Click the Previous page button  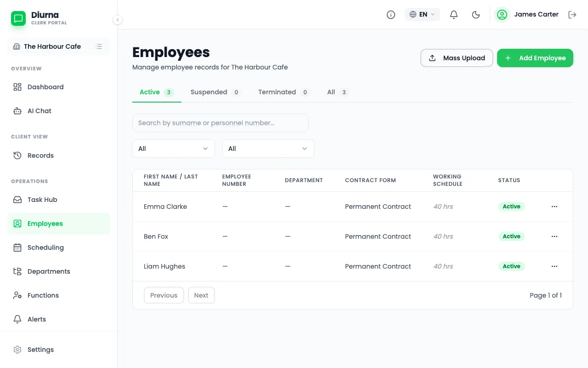click(x=164, y=295)
